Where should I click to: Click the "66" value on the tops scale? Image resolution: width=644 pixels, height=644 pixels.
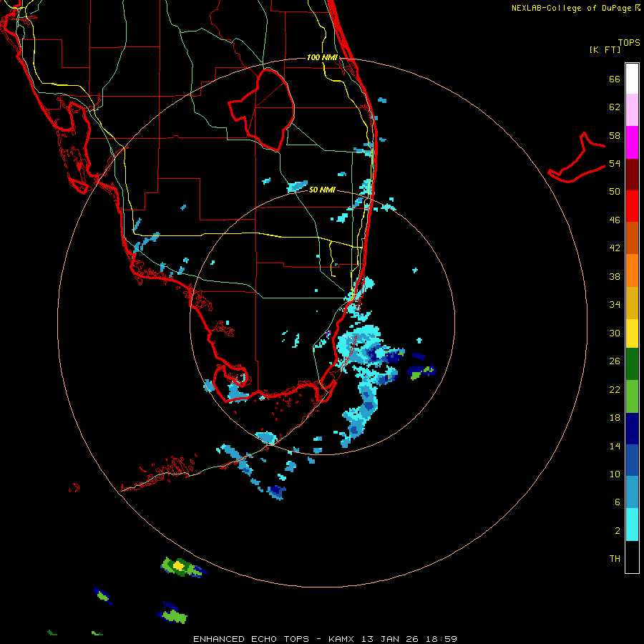click(615, 79)
